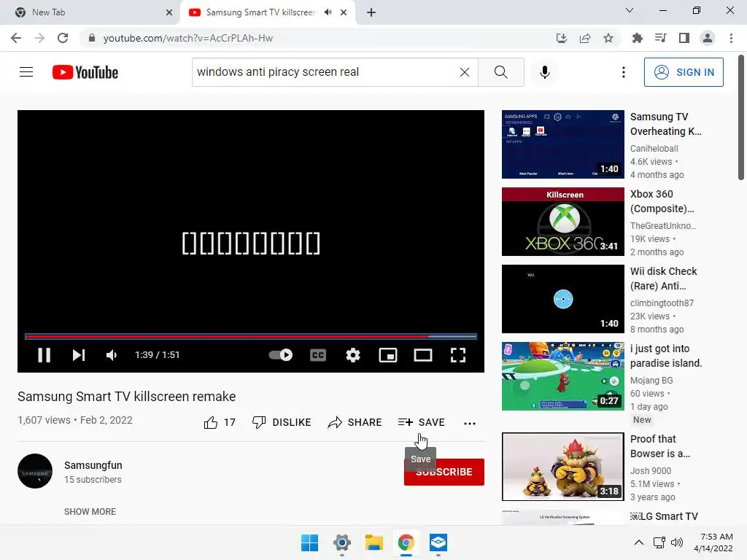Seek on the video progress bar
The height and width of the screenshot is (560, 747).
pyautogui.click(x=251, y=336)
